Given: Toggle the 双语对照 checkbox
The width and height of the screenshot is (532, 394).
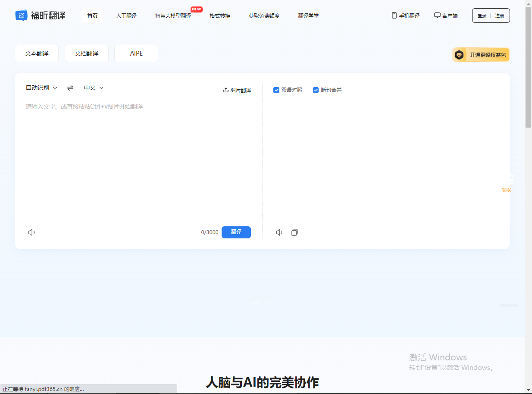Looking at the screenshot, I should (x=276, y=90).
